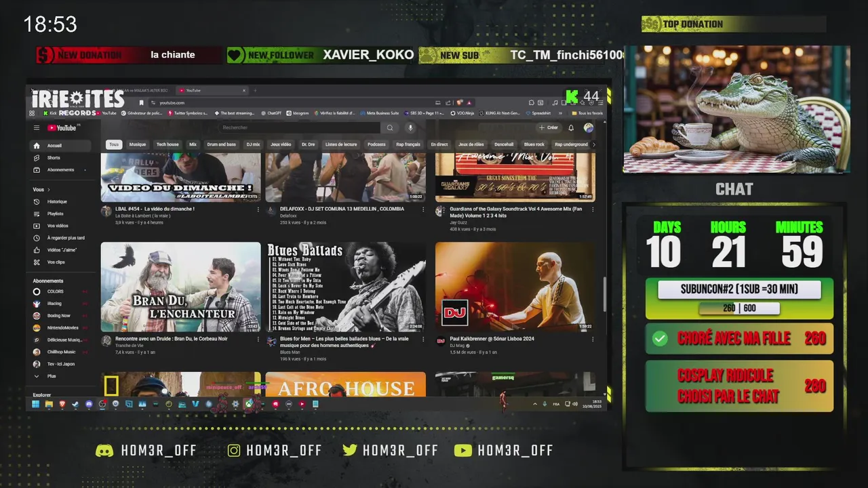The width and height of the screenshot is (868, 488).
Task: Select the Drum and bass chip
Action: click(222, 144)
